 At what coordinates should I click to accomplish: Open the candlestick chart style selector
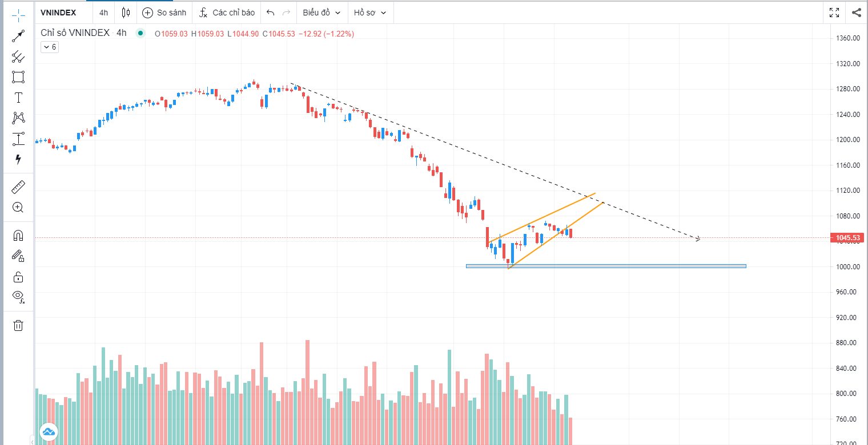coord(126,12)
